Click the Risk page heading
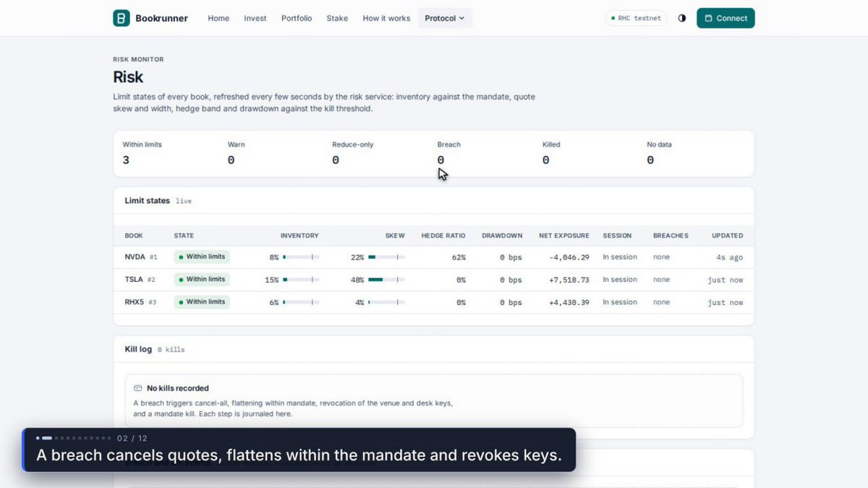This screenshot has width=868, height=488. point(128,77)
